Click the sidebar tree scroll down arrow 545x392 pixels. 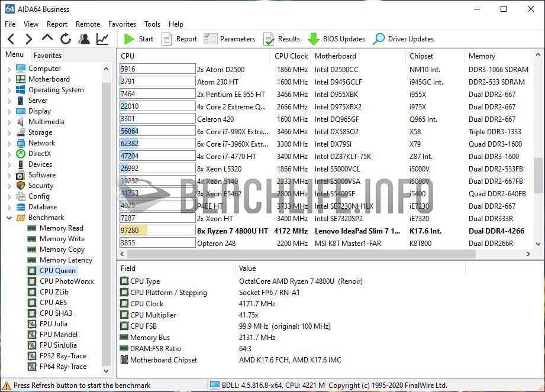[107, 371]
